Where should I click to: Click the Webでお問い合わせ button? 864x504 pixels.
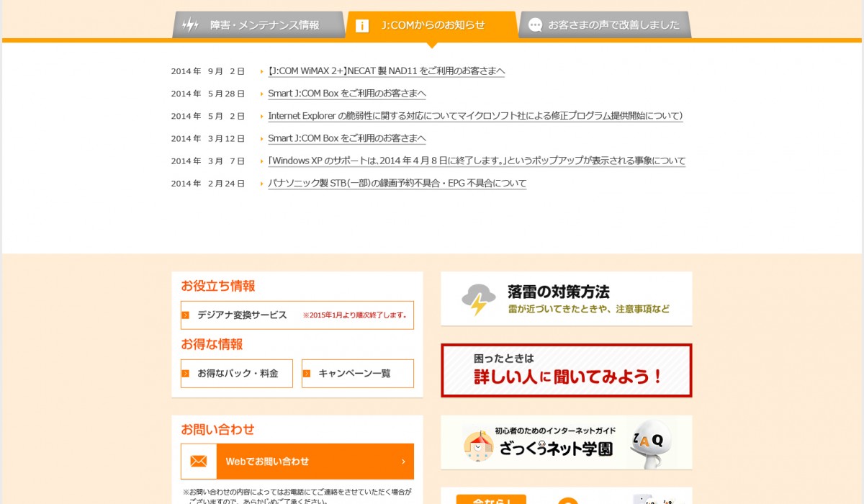tap(297, 462)
